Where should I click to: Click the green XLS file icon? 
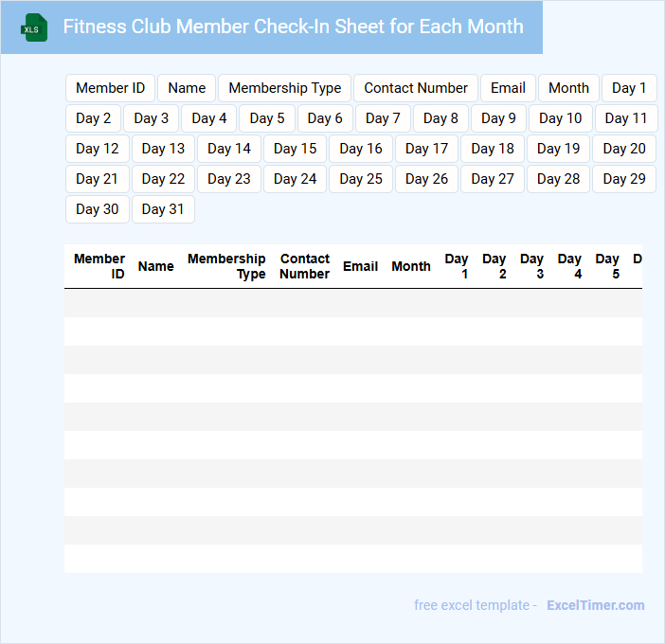pos(34,28)
